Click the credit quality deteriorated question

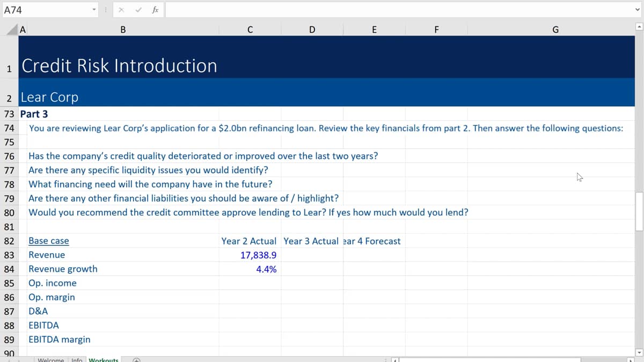203,156
